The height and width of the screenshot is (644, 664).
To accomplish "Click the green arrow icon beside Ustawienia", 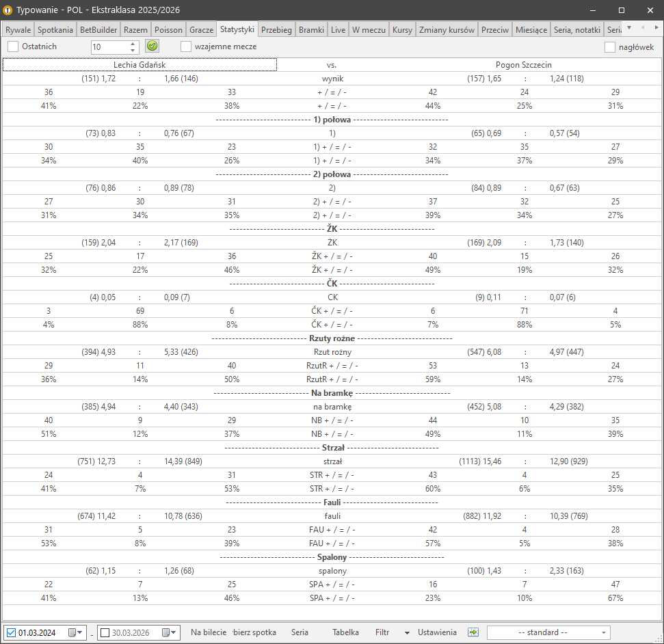I will [473, 632].
